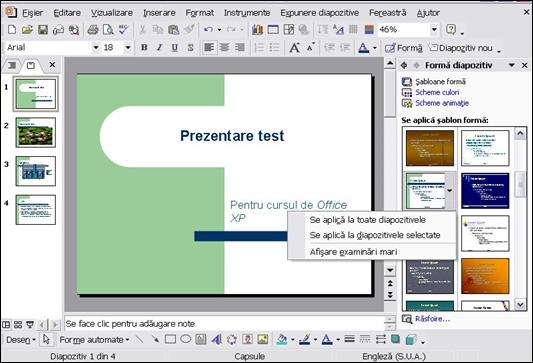
Task: Select the Rectangle drawing tool
Action: tap(170, 339)
